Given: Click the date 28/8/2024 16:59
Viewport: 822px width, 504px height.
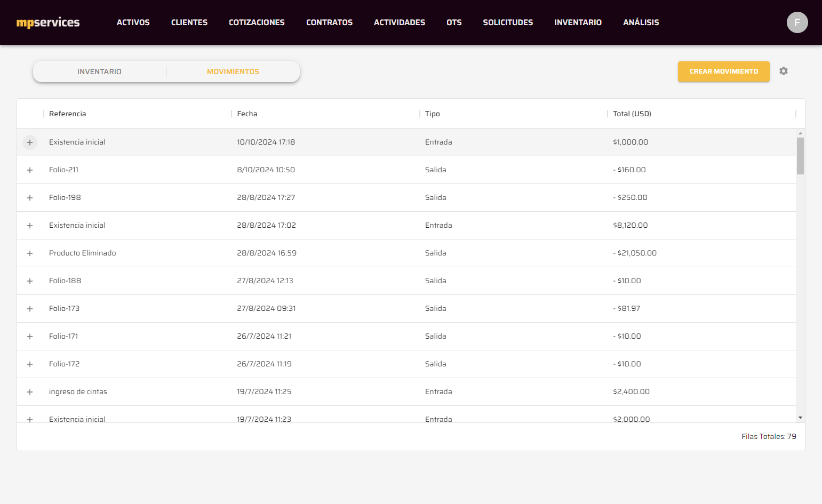Looking at the screenshot, I should [x=267, y=253].
